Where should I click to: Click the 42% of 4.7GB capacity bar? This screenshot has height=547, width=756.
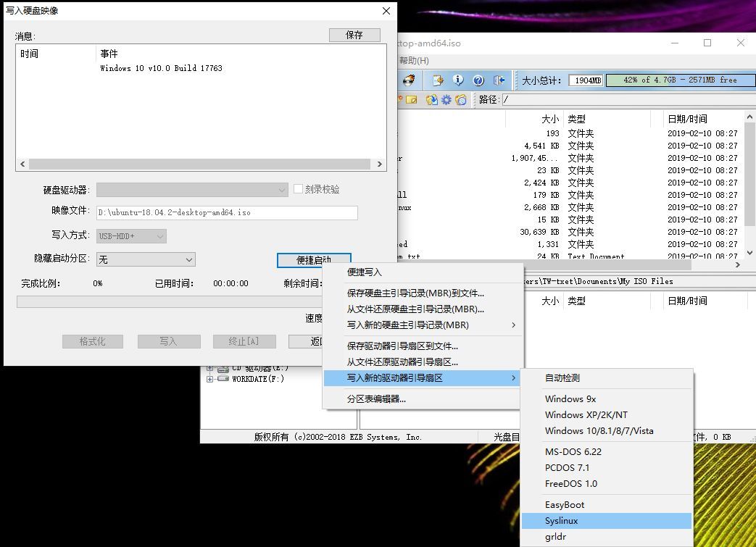click(x=681, y=80)
